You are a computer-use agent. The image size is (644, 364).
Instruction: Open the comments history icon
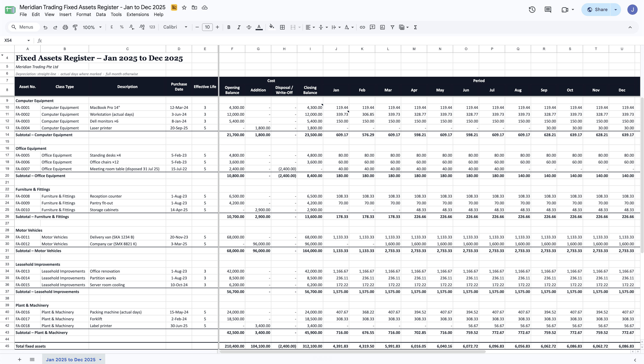(x=548, y=10)
